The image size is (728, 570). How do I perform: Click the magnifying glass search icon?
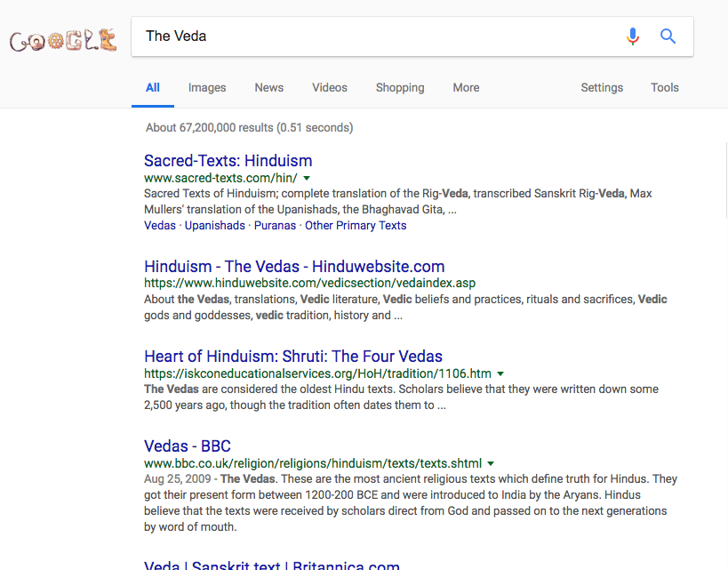pyautogui.click(x=668, y=36)
